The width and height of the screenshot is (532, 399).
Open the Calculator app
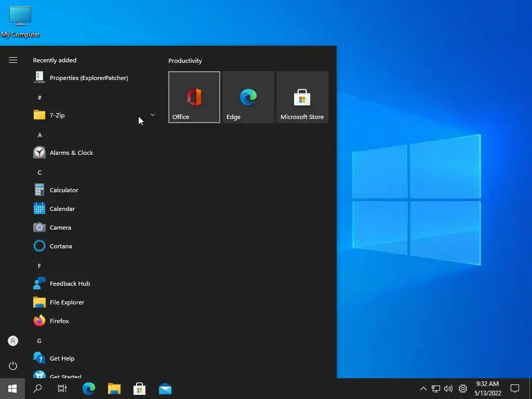point(95,190)
